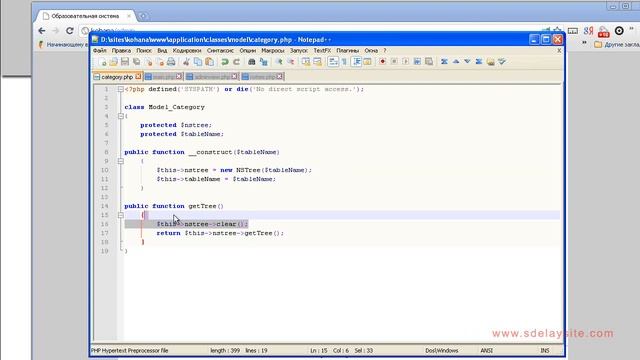640x360 pixels.
Task: Start macro recording with red dot
Action: (x=382, y=62)
